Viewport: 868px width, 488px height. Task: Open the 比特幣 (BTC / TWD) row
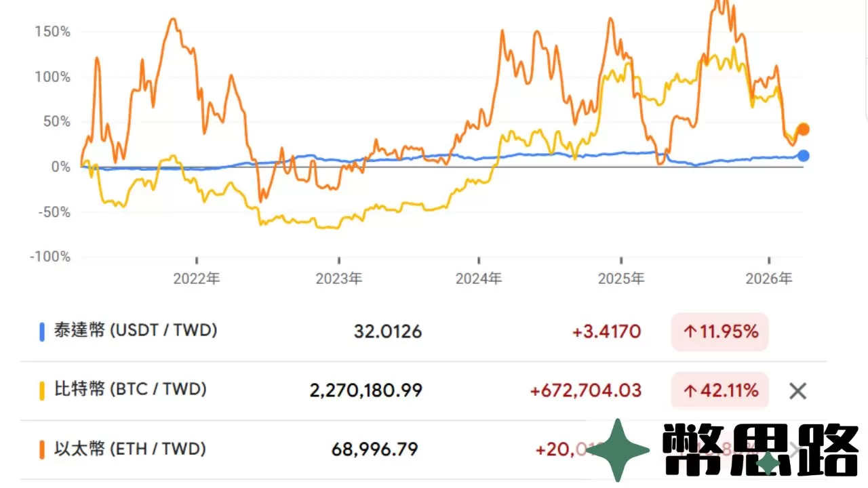click(x=129, y=390)
